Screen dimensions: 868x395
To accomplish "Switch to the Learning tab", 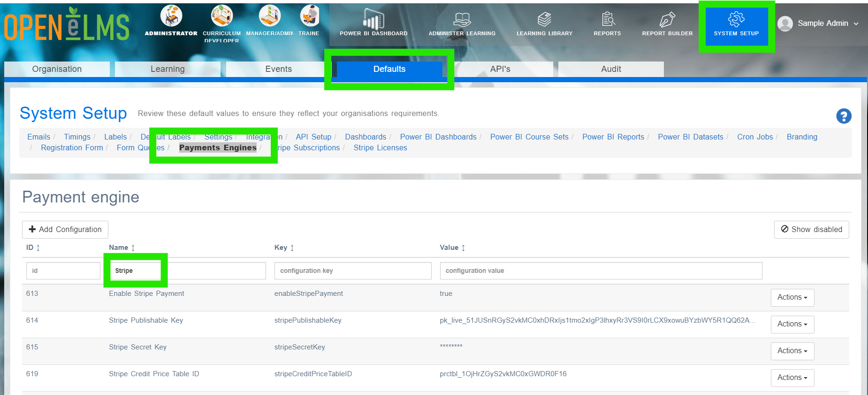I will 168,69.
